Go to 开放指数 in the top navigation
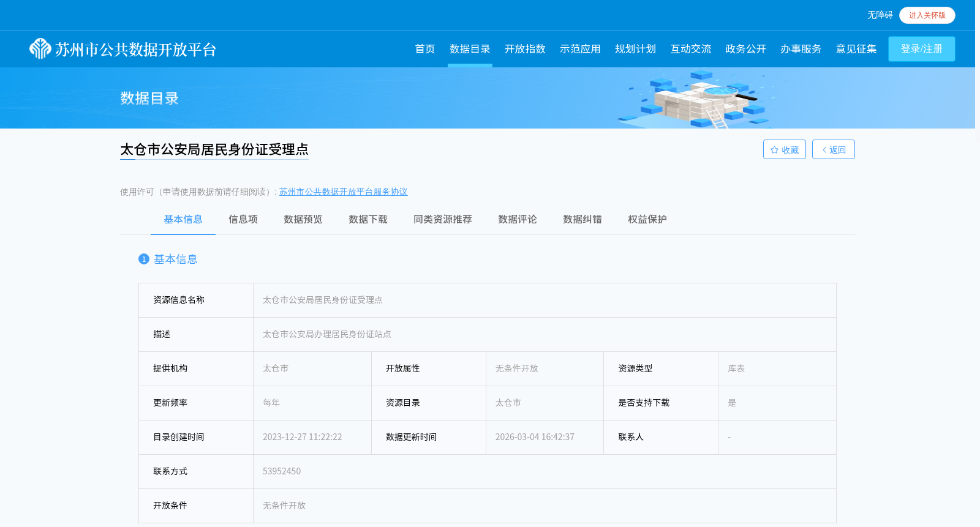980x527 pixels. coord(525,49)
